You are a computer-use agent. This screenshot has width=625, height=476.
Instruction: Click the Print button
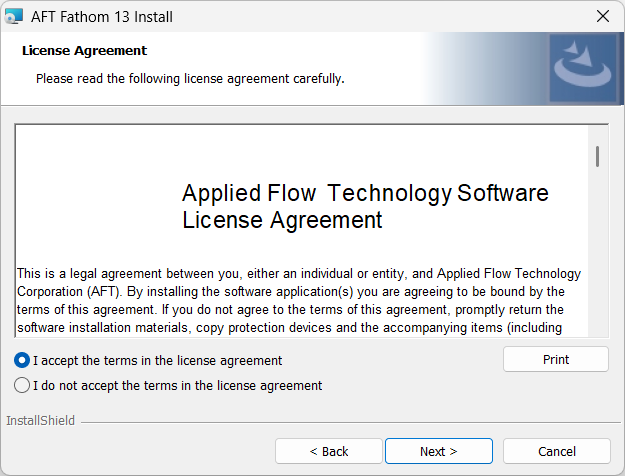(x=556, y=359)
